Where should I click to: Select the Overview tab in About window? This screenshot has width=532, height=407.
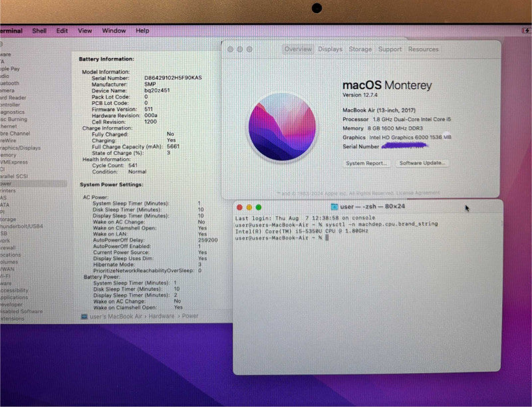click(x=298, y=49)
